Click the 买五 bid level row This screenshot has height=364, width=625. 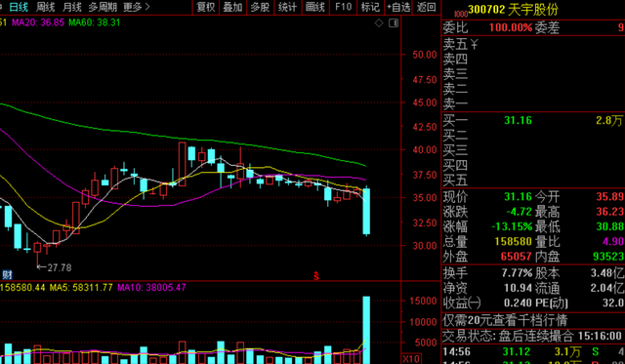533,181
